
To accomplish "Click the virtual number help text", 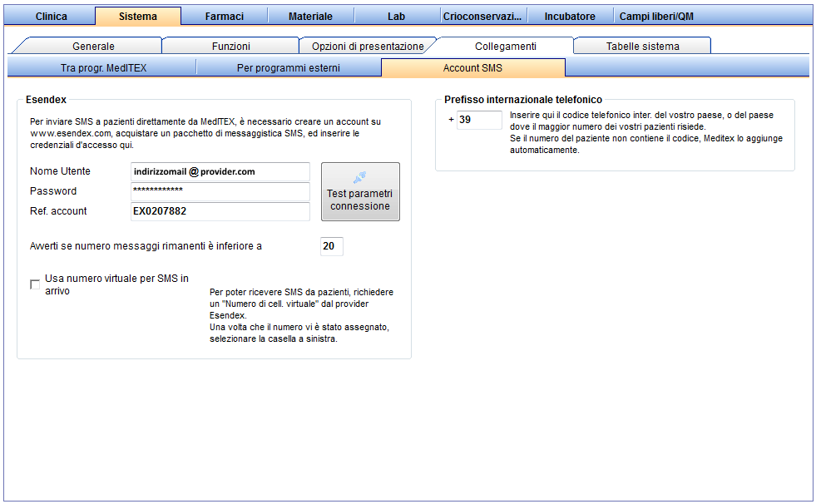I will coord(301,315).
